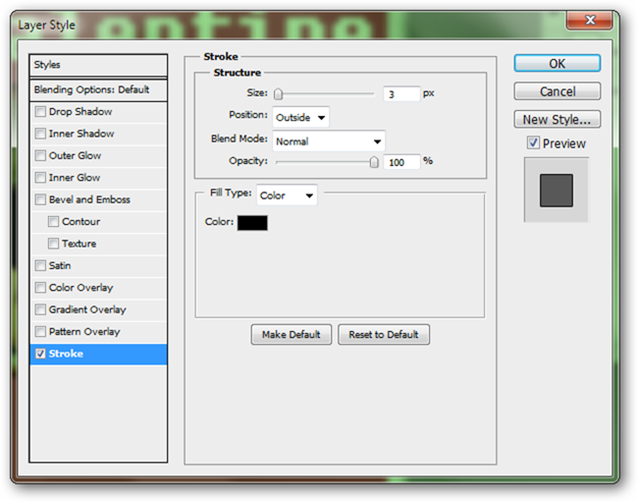Select the Color Overlay label
Screen dimensions: 638x502
(81, 288)
